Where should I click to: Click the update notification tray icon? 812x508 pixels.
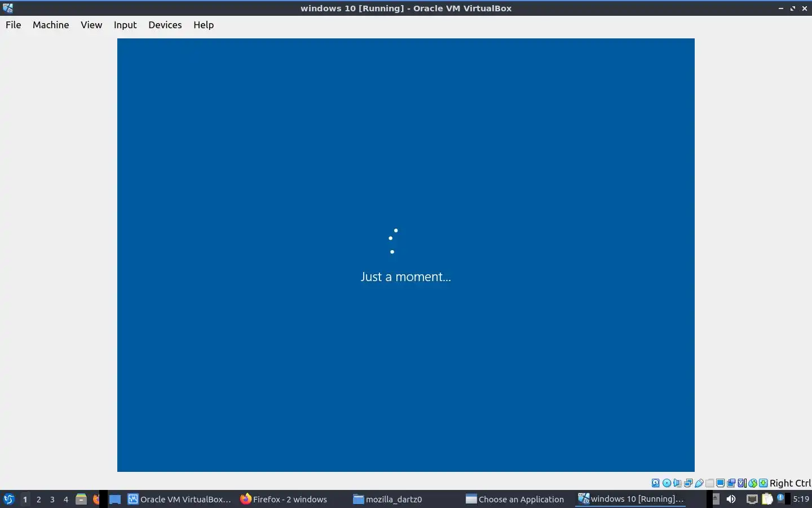(x=780, y=498)
